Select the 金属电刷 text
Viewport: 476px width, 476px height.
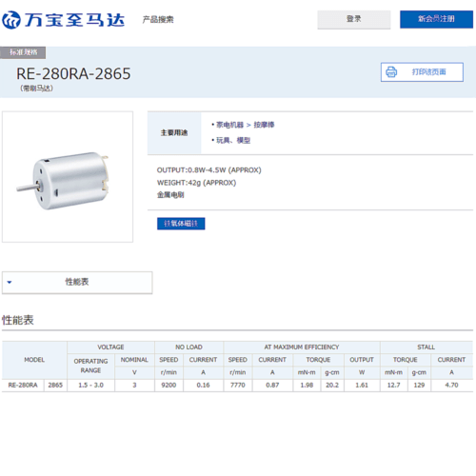170,195
